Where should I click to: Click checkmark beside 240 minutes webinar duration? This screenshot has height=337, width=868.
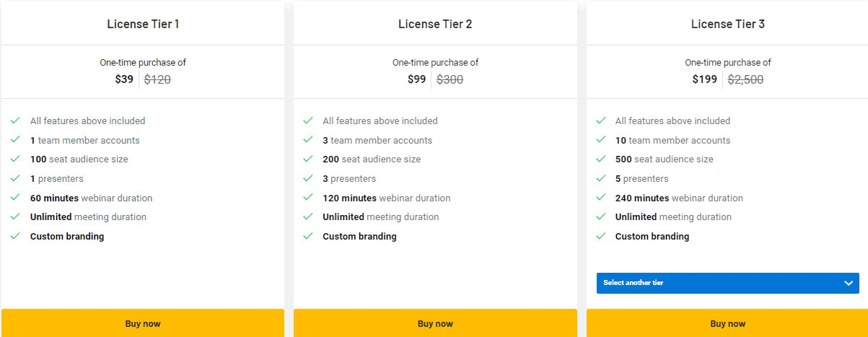point(600,198)
